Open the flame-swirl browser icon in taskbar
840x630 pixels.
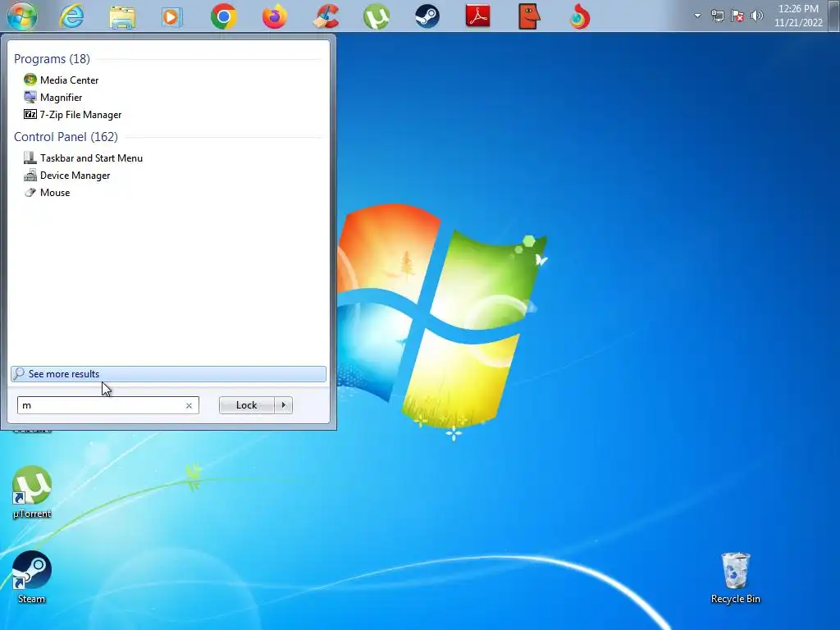tap(580, 16)
